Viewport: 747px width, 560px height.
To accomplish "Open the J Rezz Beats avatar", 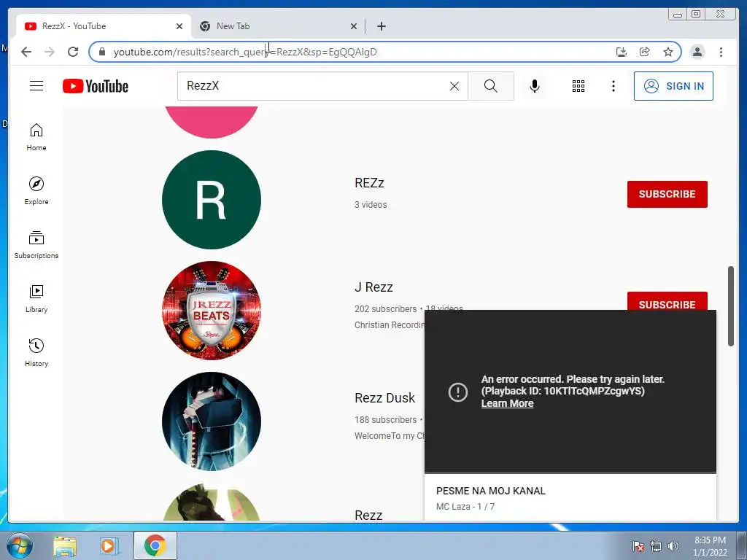I will click(x=212, y=311).
